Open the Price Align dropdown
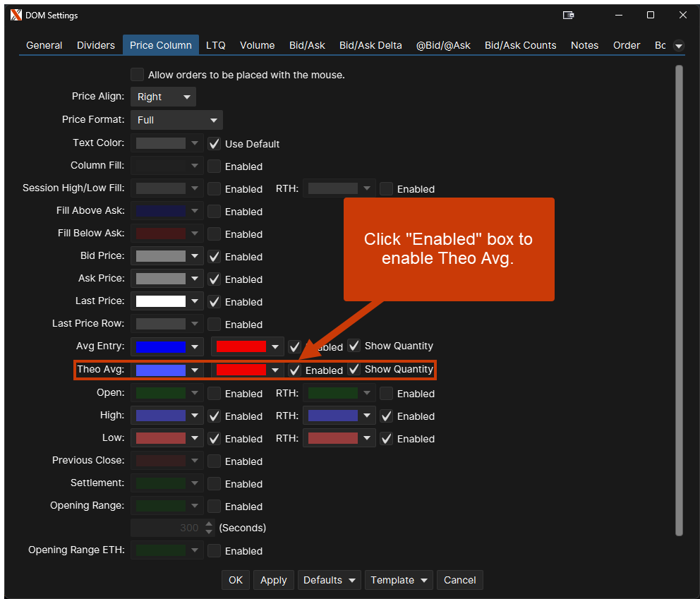Viewport: 700px width, 599px height. click(x=163, y=97)
